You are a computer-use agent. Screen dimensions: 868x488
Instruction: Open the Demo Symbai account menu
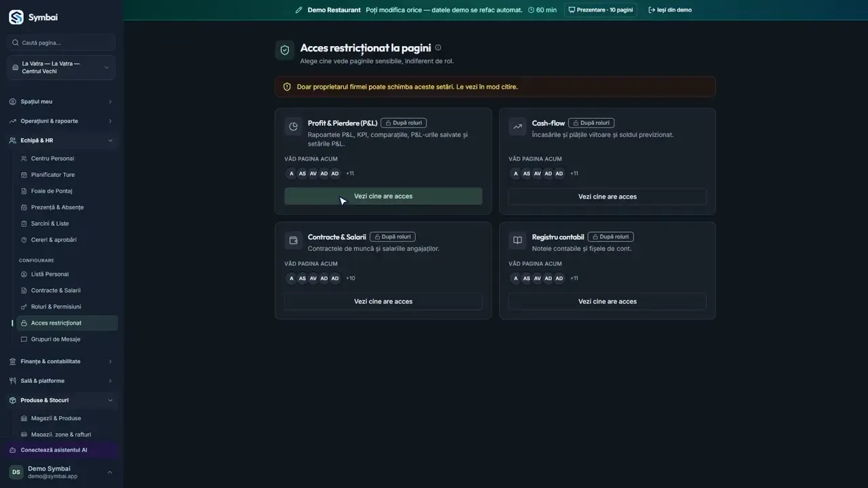[61, 472]
